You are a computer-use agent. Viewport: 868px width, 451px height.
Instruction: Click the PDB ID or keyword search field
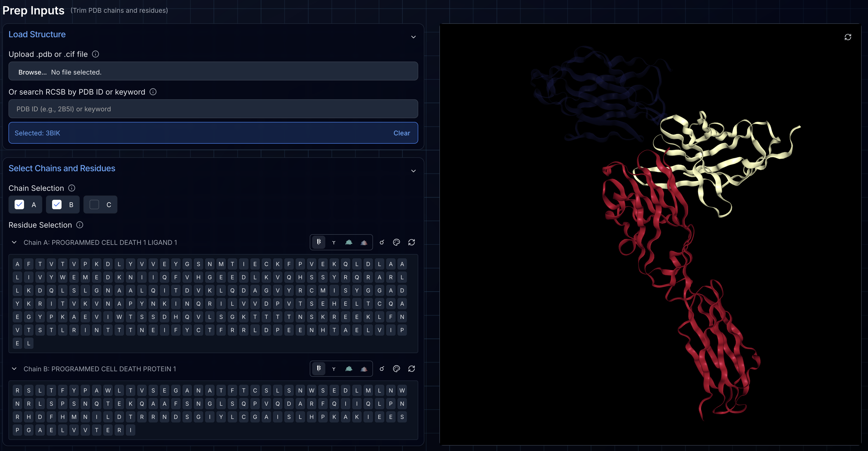coord(213,109)
